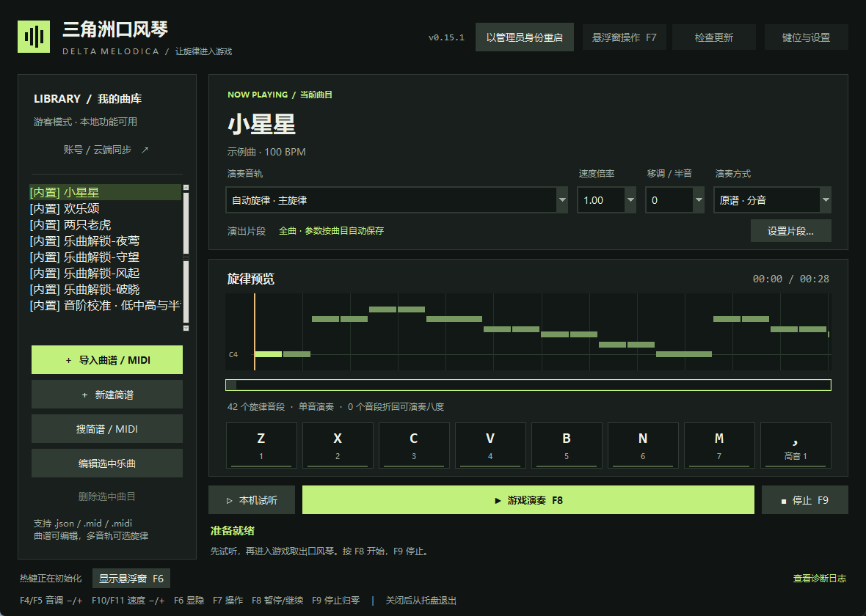This screenshot has height=616, width=866.
Task: Open the 演奏方式 原谱·分音 dropdown
Action: pos(772,199)
